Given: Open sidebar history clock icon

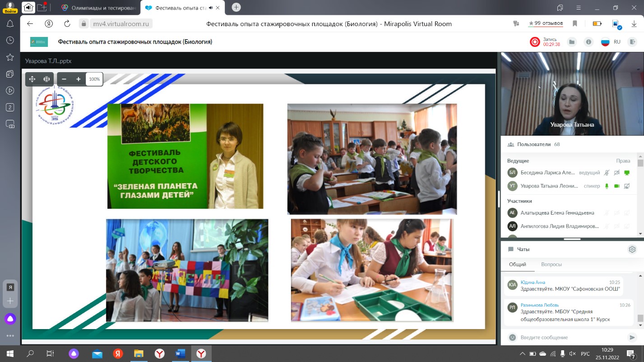Looking at the screenshot, I should [9, 40].
